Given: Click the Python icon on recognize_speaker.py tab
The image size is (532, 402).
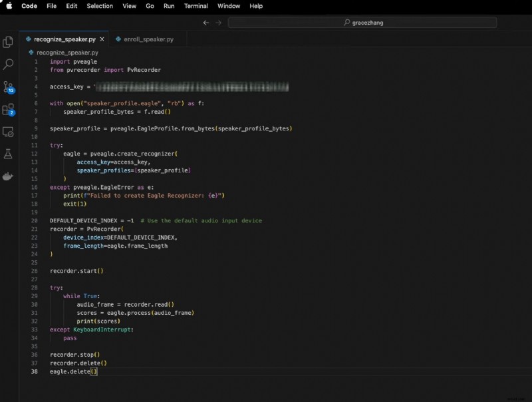Looking at the screenshot, I should tap(29, 39).
